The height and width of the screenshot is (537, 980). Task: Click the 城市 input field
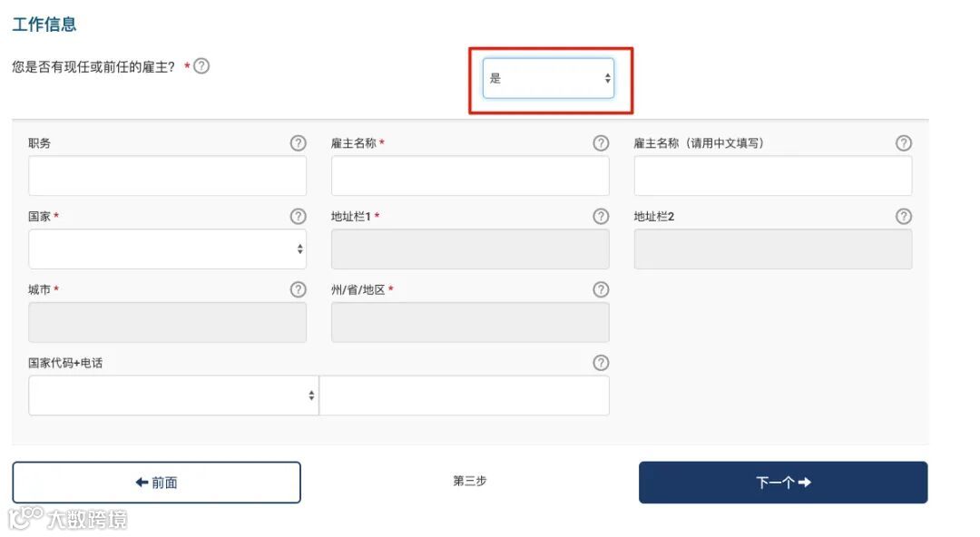[x=168, y=322]
